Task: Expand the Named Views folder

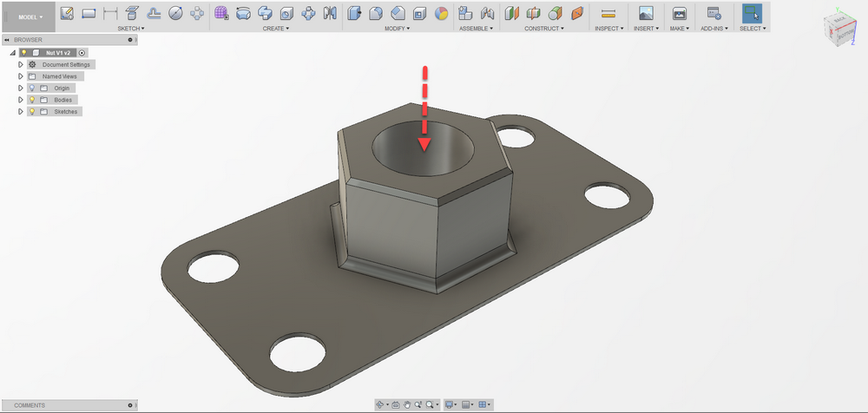Action: 21,76
